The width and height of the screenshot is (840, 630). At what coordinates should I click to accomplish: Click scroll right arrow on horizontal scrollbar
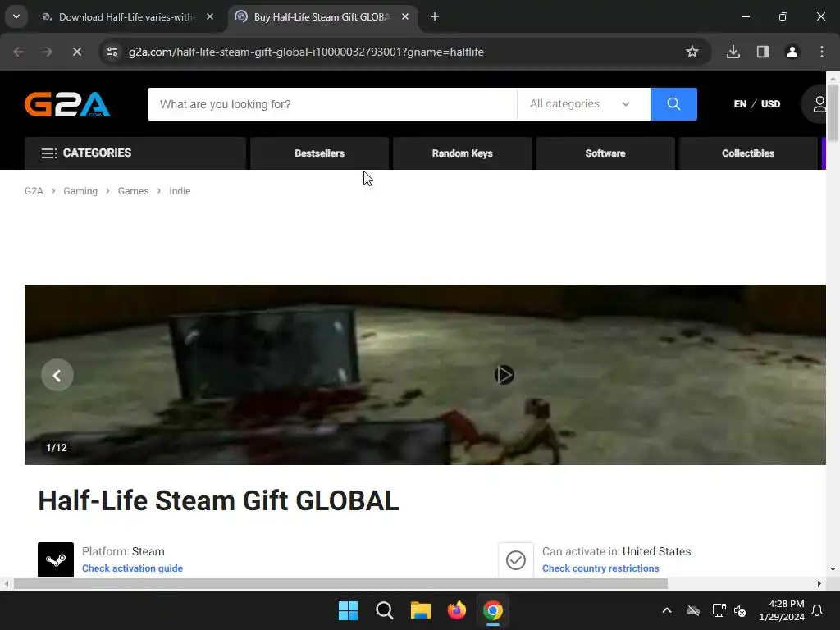[x=819, y=583]
